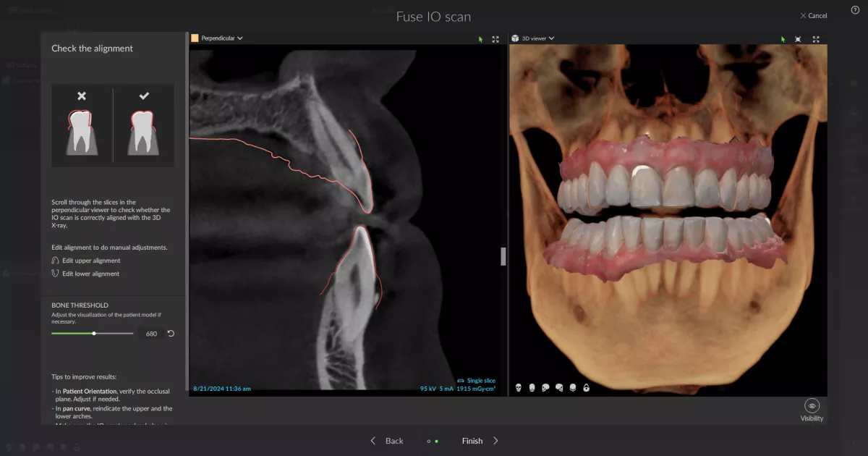Select the back-of-skull view icon

[x=532, y=388]
